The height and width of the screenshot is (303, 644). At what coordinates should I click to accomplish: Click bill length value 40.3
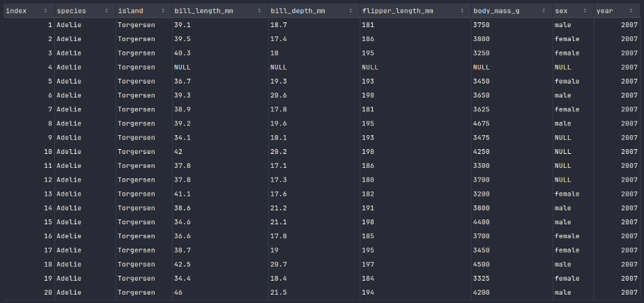click(x=183, y=53)
